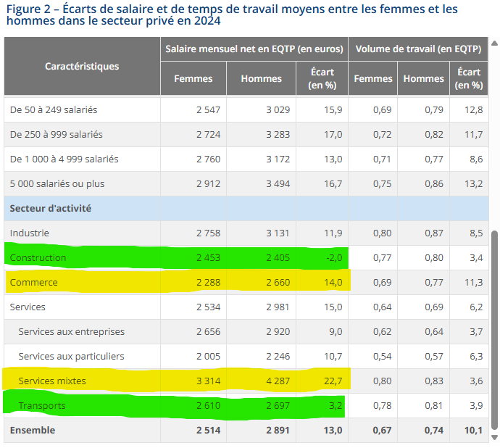
Task: Click the "De 50 à 249 salariés" row label
Action: tap(54, 109)
